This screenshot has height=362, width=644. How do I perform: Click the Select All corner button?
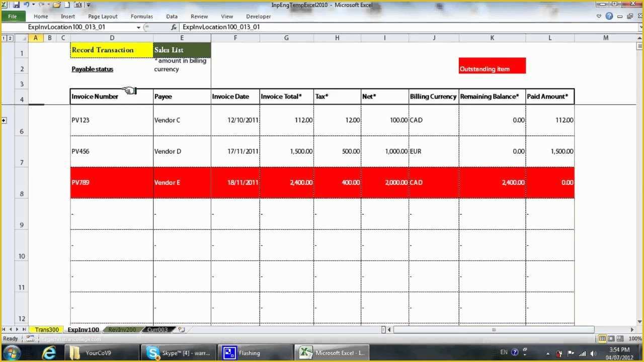click(22, 38)
